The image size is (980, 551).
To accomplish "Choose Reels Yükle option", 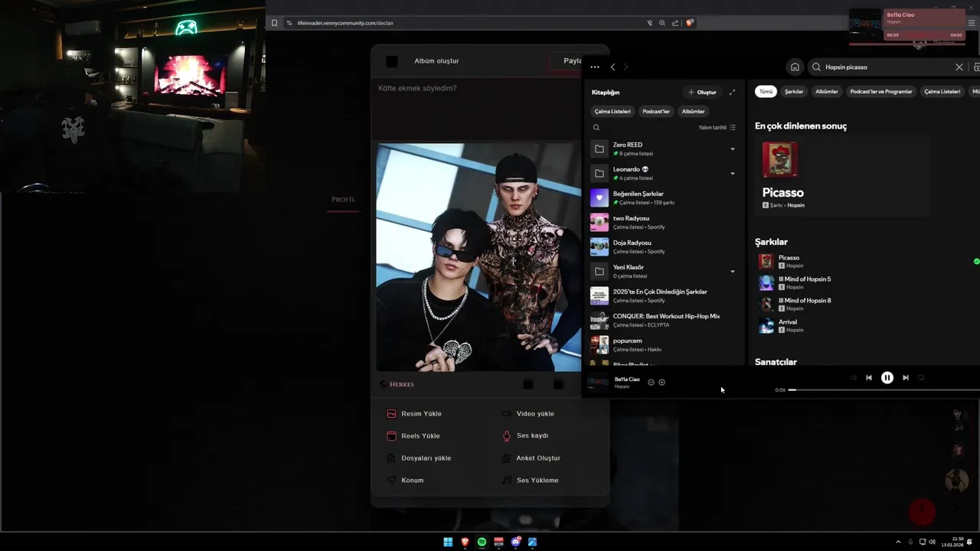I will [413, 435].
